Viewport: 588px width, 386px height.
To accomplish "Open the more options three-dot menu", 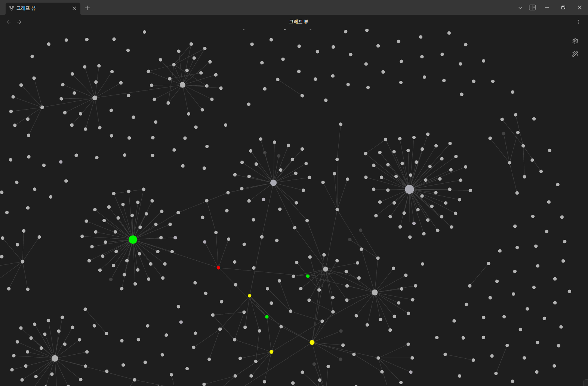I will tap(578, 22).
